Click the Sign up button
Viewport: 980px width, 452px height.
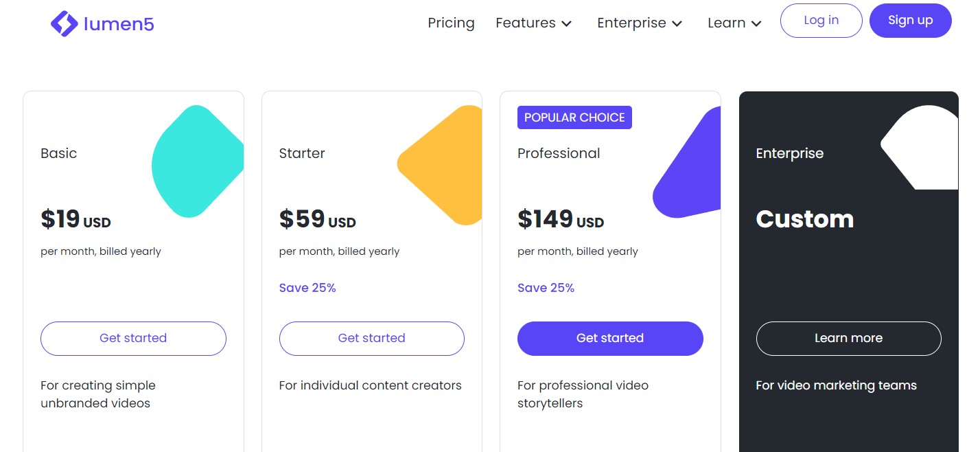910,20
